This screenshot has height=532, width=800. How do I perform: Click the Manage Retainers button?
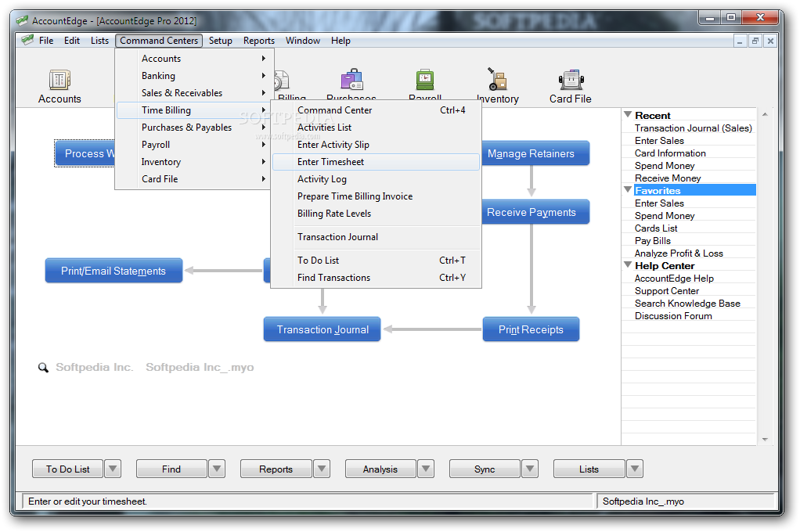tap(535, 153)
